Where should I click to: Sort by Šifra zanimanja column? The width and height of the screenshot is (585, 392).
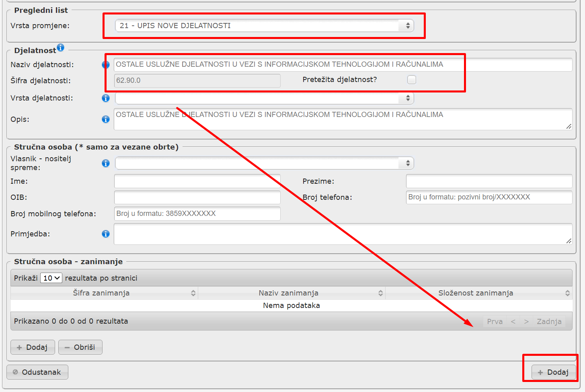[104, 293]
